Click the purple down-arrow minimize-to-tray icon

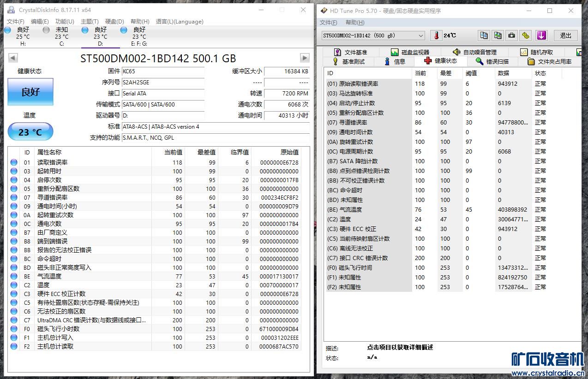(541, 36)
